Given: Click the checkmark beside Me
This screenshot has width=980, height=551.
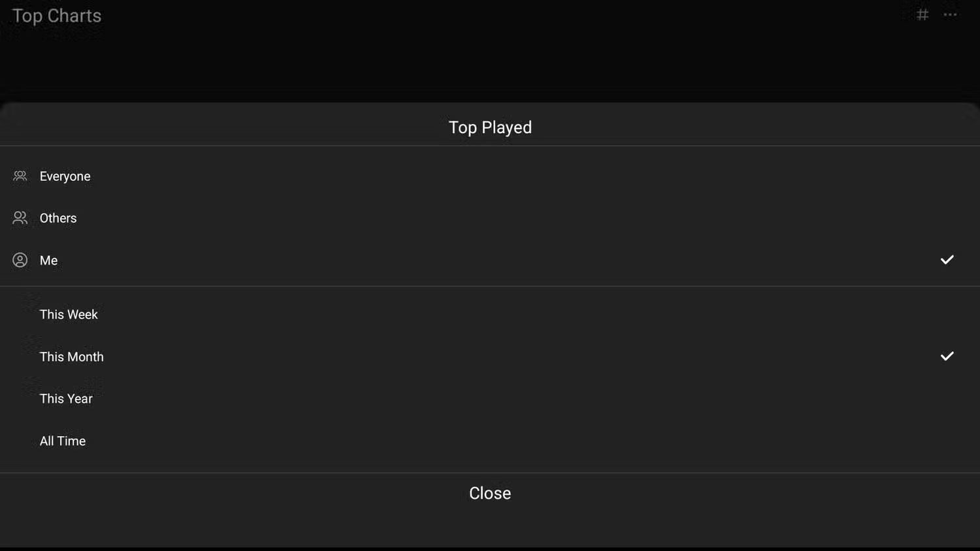Looking at the screenshot, I should pos(947,260).
